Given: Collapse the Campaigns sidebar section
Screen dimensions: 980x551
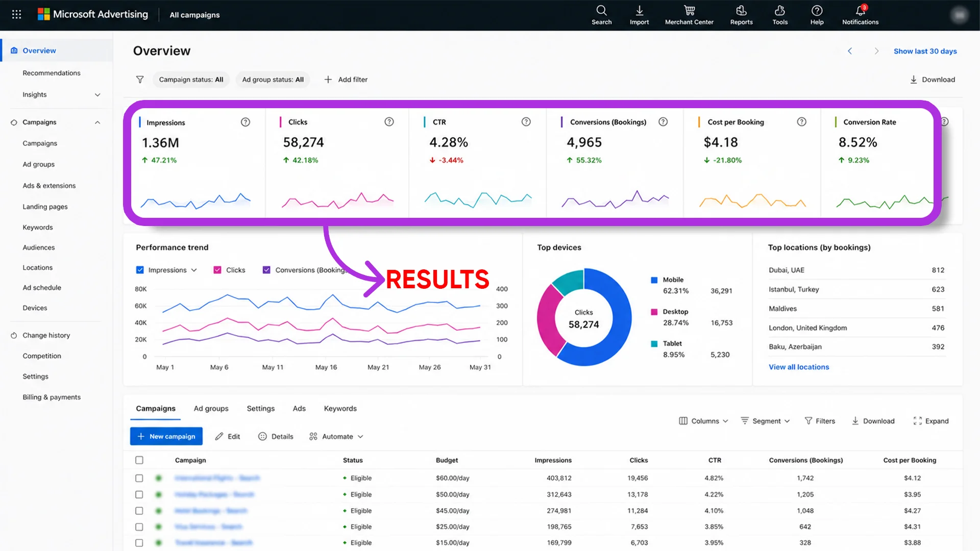Looking at the screenshot, I should pyautogui.click(x=97, y=122).
